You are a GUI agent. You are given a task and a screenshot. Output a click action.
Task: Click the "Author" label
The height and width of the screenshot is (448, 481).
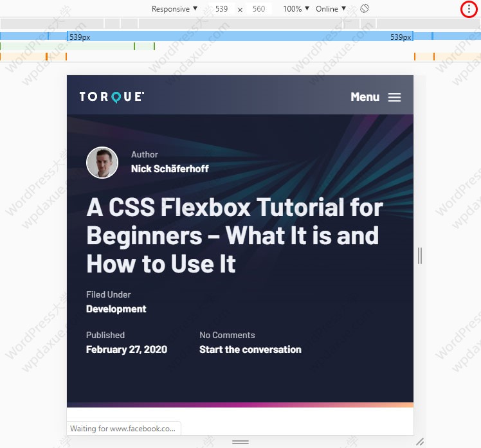point(145,154)
